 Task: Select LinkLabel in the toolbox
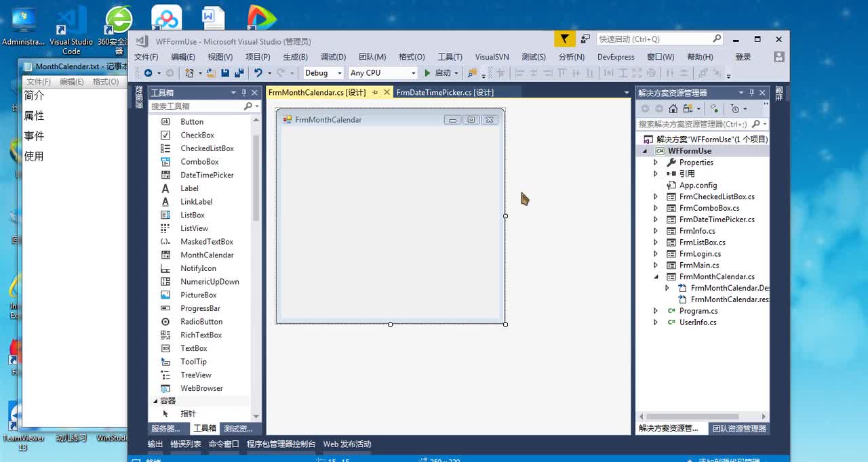(196, 202)
